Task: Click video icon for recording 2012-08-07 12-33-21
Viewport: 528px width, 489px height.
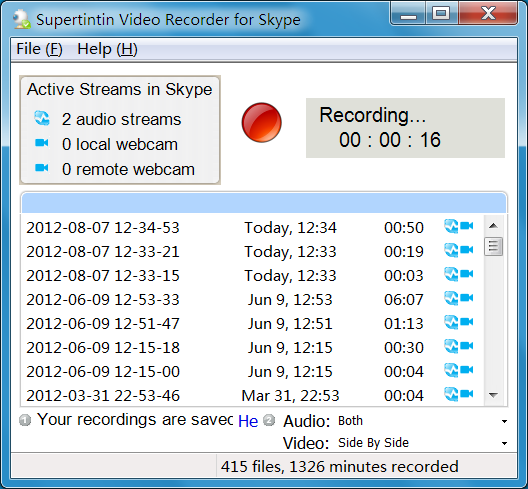Action: tap(467, 250)
